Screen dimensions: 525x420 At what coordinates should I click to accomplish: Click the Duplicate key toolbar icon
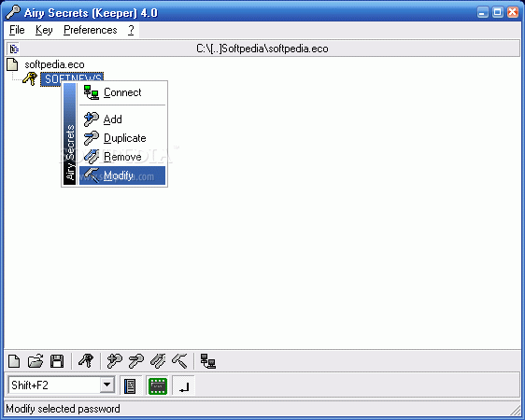coord(136,361)
